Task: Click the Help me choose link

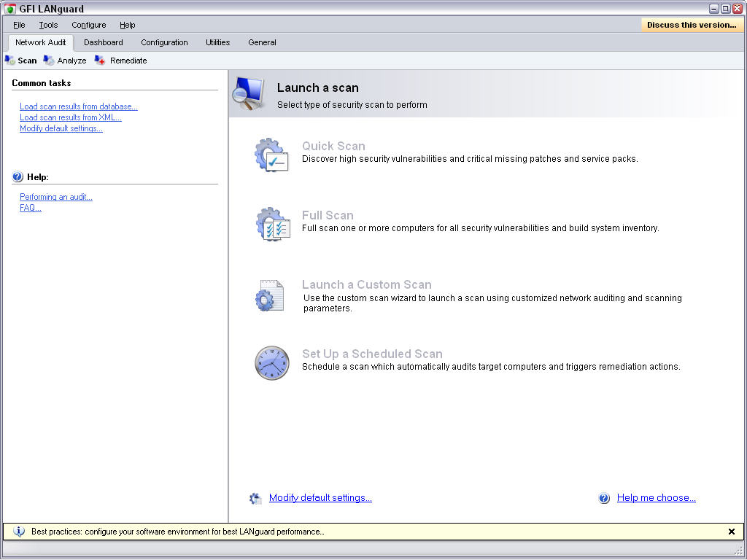Action: coord(657,497)
